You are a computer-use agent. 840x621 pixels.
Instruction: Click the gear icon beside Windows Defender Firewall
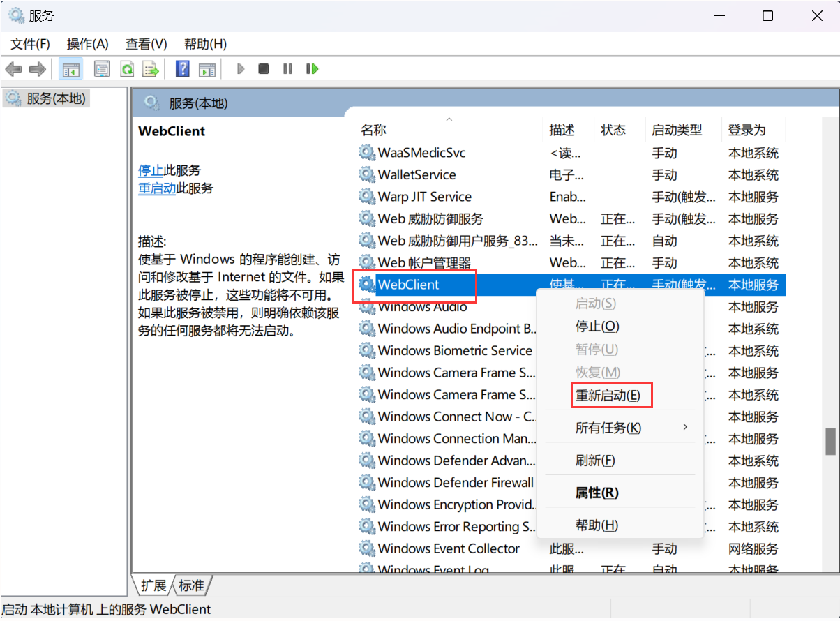(x=366, y=482)
